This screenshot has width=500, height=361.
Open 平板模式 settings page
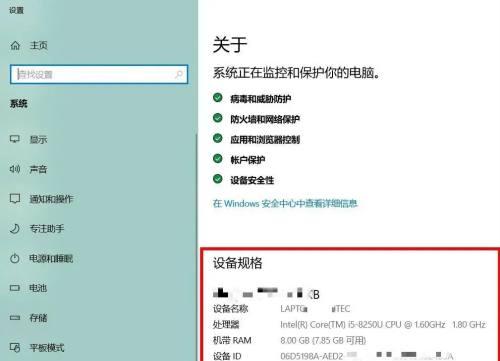47,348
